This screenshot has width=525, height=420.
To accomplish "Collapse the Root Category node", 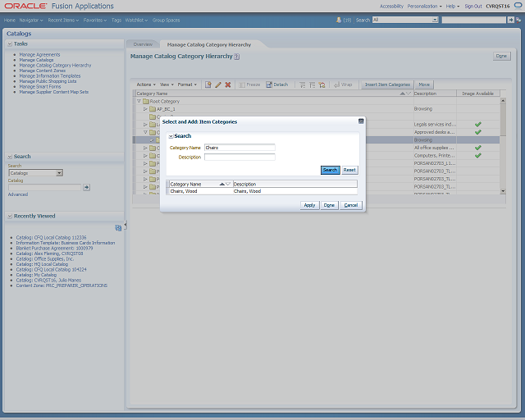I will click(139, 101).
